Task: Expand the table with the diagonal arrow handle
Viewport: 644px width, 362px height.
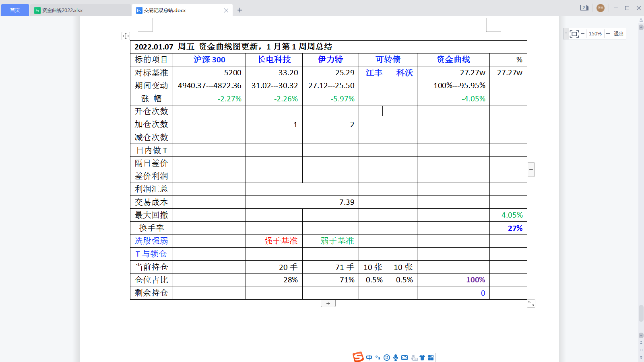Action: click(532, 304)
